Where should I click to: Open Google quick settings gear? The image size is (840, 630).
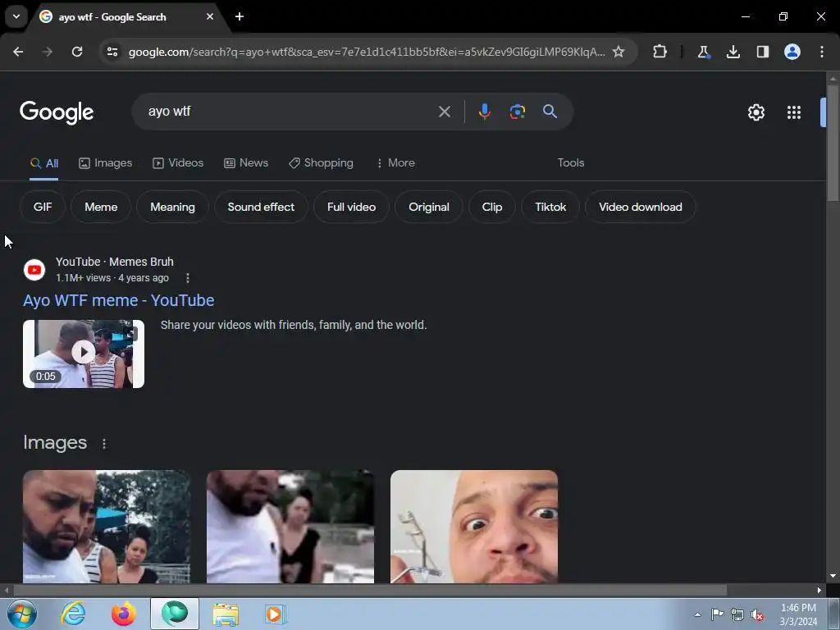point(756,112)
